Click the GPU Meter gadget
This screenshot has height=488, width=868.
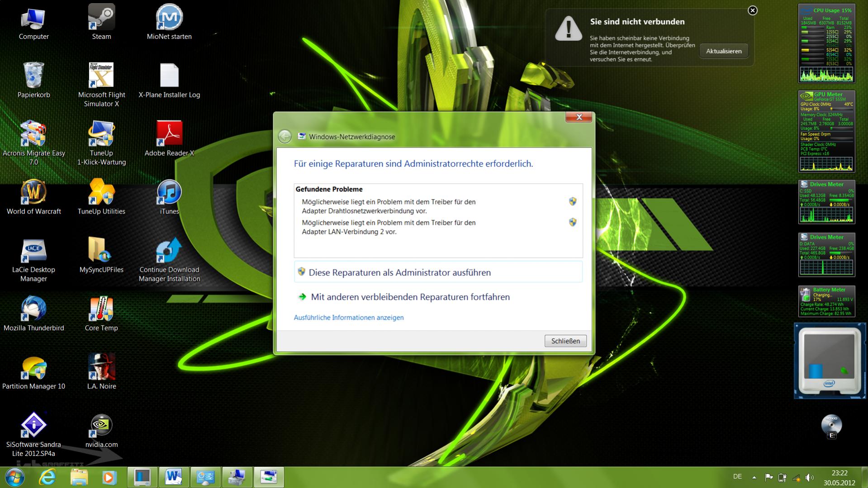[826, 132]
